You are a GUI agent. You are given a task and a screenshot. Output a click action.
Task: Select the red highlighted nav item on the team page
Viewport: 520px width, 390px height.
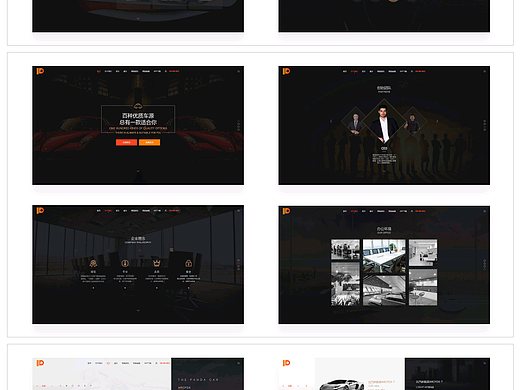[354, 71]
